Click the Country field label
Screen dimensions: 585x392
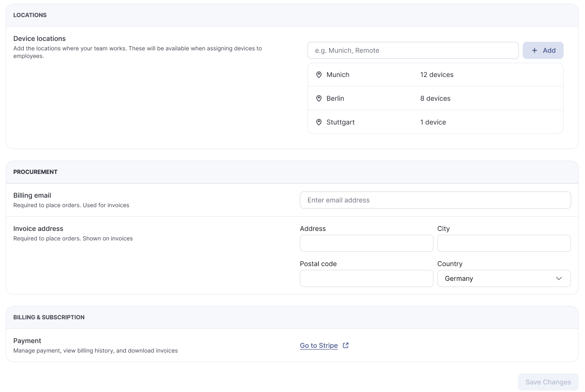(450, 264)
